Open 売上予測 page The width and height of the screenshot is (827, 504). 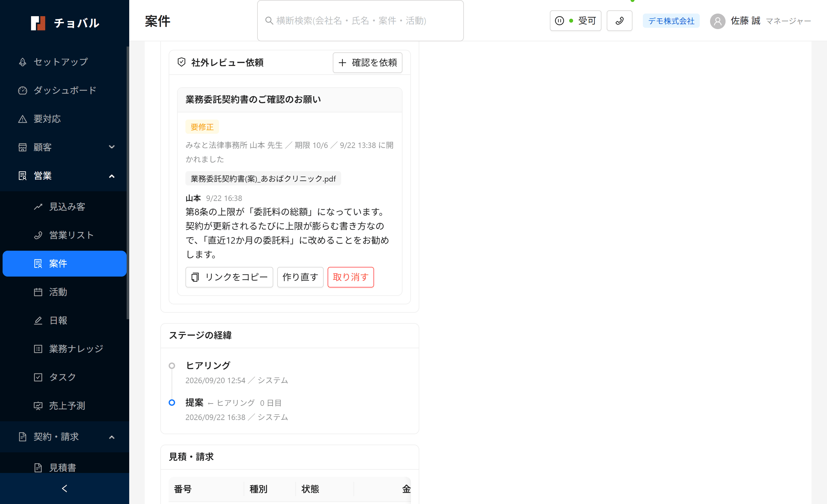(64, 406)
